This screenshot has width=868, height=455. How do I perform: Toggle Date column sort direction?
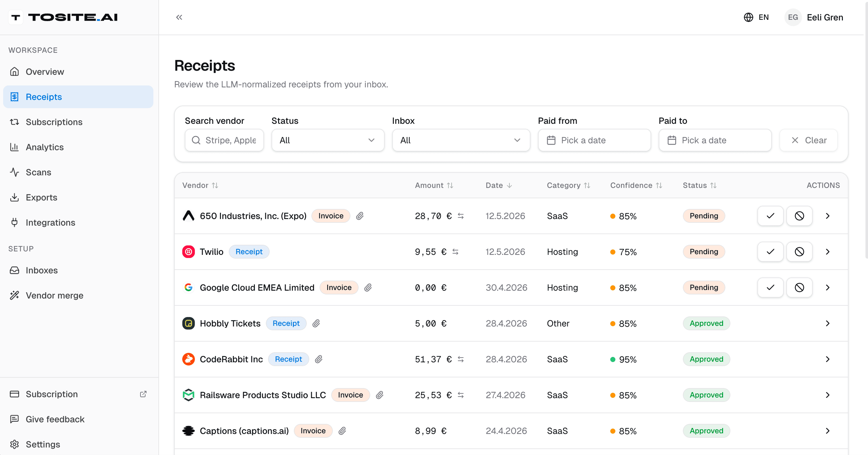coord(499,185)
